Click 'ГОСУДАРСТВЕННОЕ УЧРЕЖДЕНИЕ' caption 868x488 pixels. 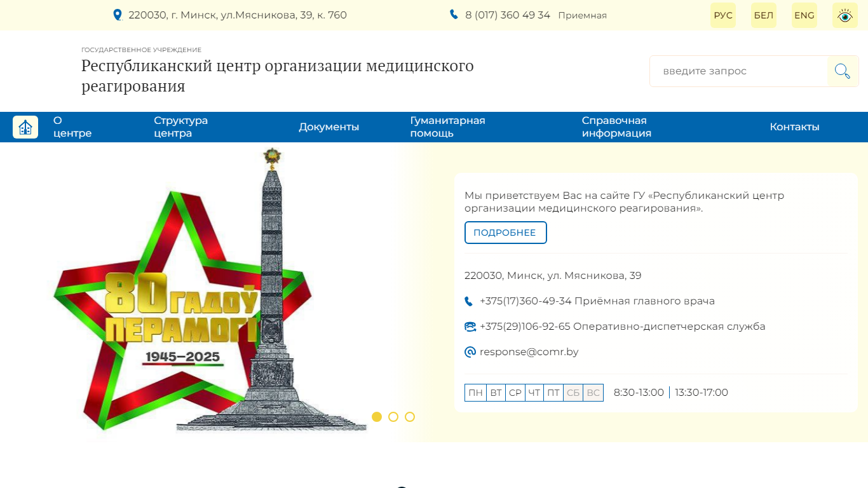[141, 50]
